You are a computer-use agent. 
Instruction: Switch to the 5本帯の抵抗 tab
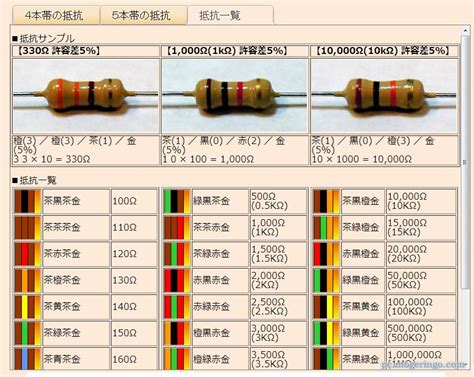[143, 15]
